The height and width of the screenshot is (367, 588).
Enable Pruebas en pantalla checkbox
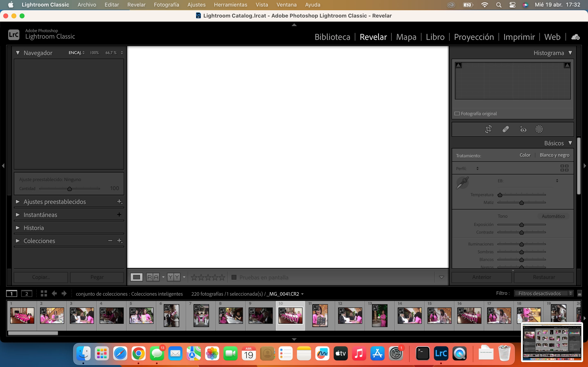tap(234, 277)
